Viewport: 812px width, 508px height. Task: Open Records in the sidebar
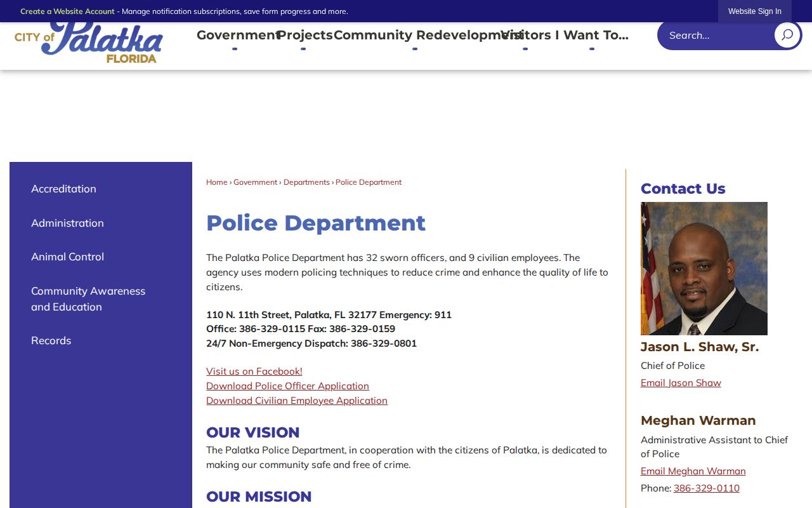pos(51,340)
